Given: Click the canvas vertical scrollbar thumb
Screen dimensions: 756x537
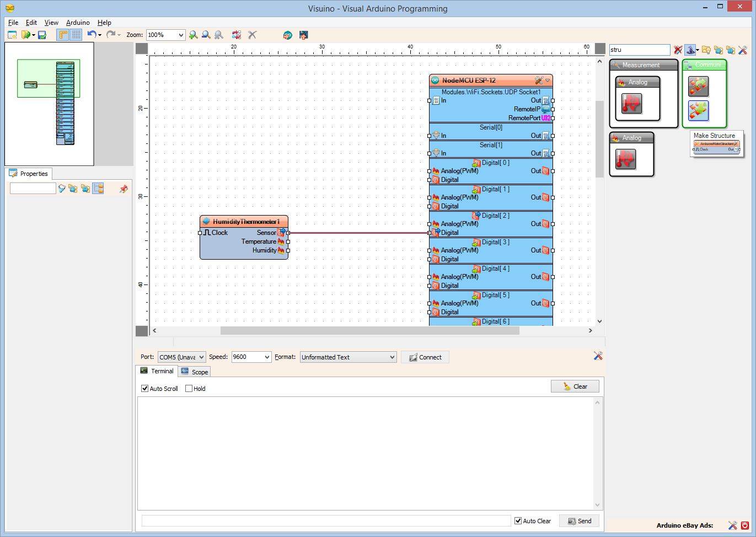Looking at the screenshot, I should click(x=599, y=139).
